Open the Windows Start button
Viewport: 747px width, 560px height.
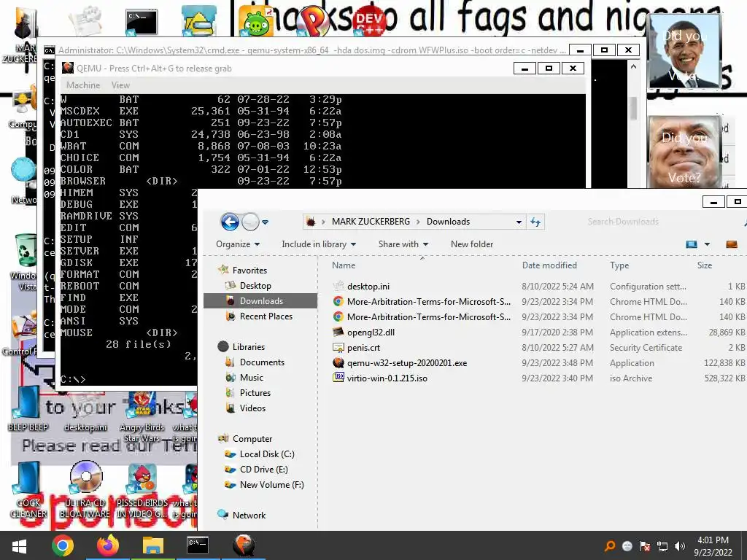19,546
